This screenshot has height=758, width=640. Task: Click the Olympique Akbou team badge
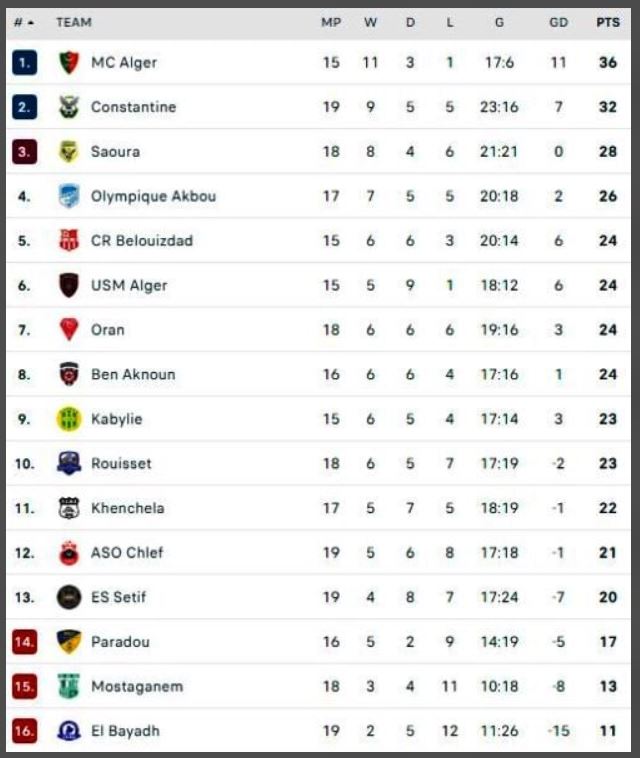[x=68, y=196]
